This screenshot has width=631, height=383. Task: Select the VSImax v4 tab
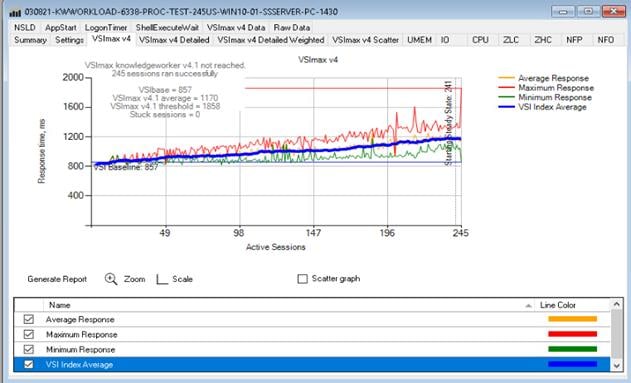[111, 39]
